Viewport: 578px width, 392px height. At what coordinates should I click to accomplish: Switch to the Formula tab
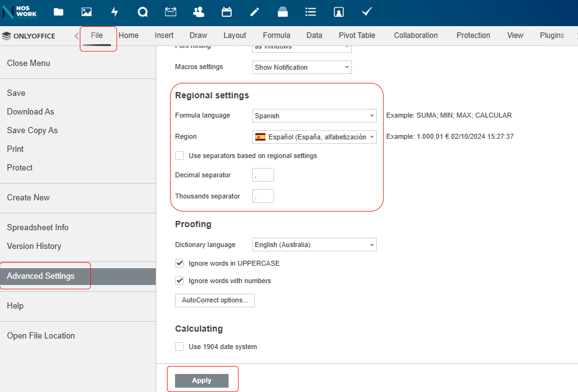pyautogui.click(x=277, y=35)
